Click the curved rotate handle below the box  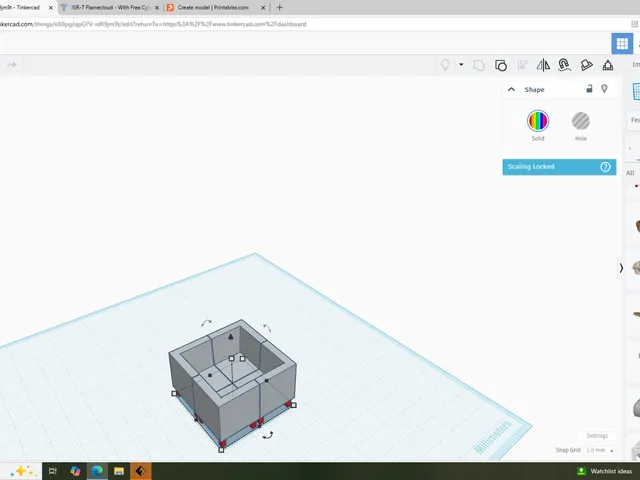tap(268, 436)
